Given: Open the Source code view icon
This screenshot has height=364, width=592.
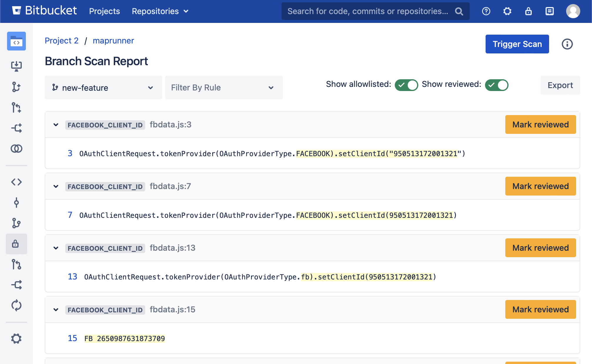Looking at the screenshot, I should 16,182.
